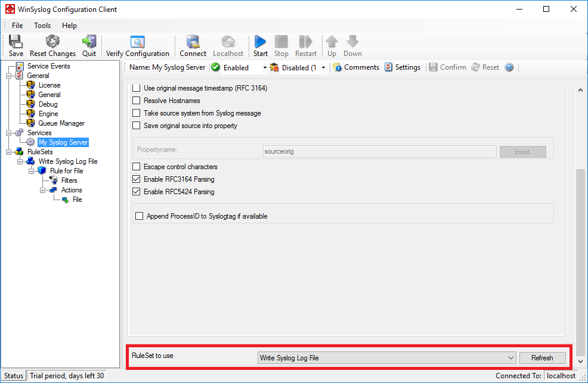Select File action node
This screenshot has width=588, height=383.
point(77,200)
